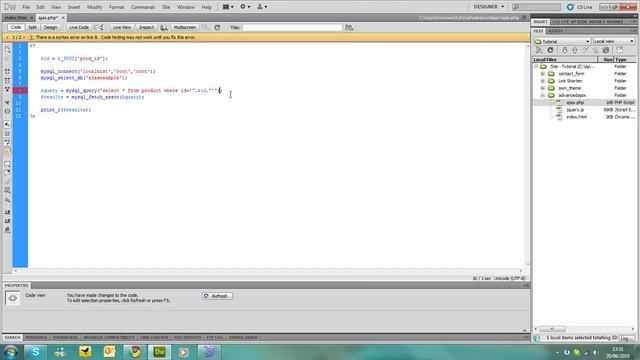Click the Preview in Browser globe icon
Image resolution: width=640 pixels, height=360 pixels.
click(164, 27)
